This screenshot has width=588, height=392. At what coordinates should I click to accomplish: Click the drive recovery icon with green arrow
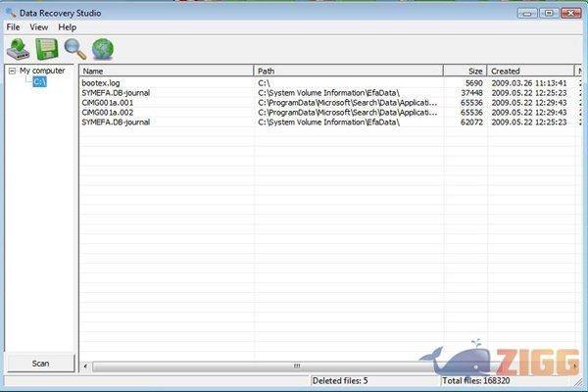(18, 48)
